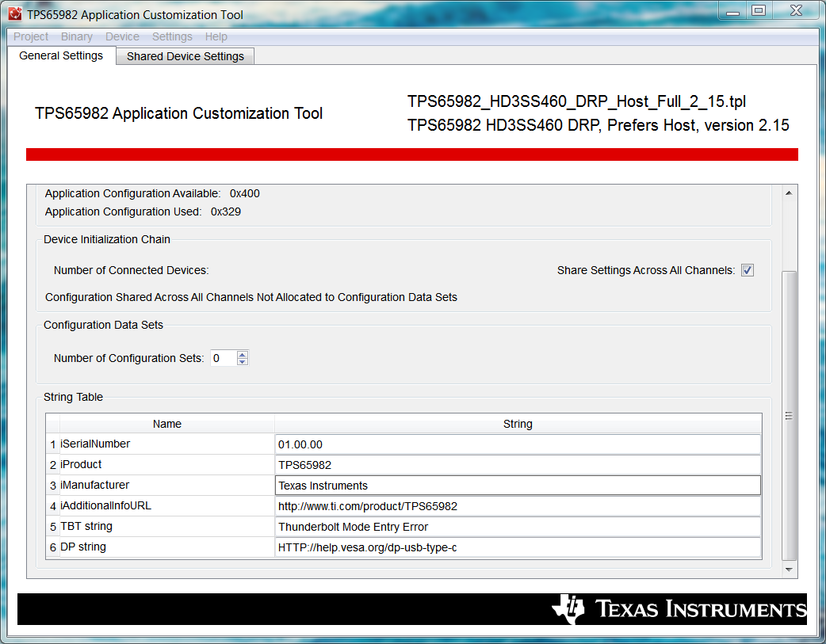826x644 pixels.
Task: Open the Binary menu
Action: [x=76, y=36]
